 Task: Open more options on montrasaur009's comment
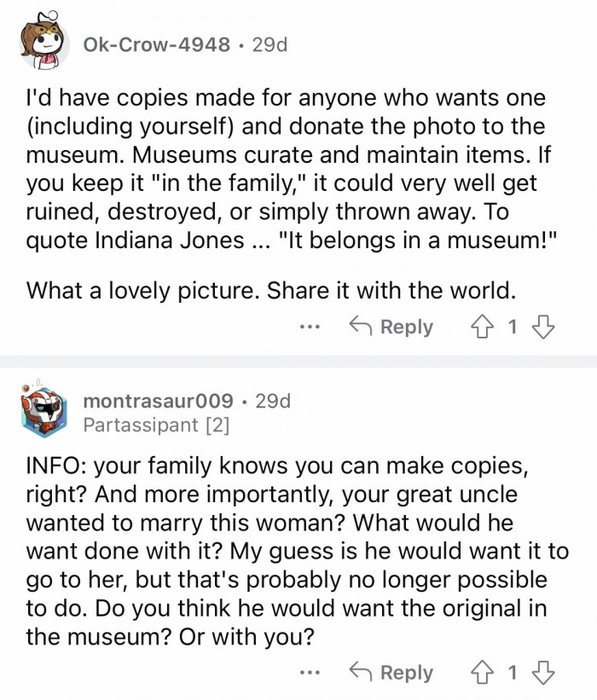pyautogui.click(x=310, y=673)
